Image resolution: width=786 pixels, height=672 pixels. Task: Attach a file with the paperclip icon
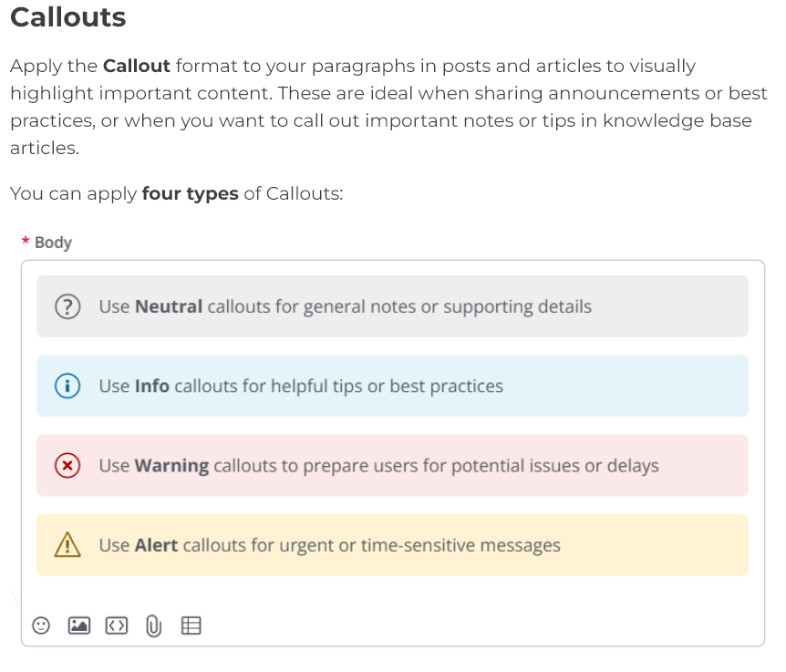[154, 625]
